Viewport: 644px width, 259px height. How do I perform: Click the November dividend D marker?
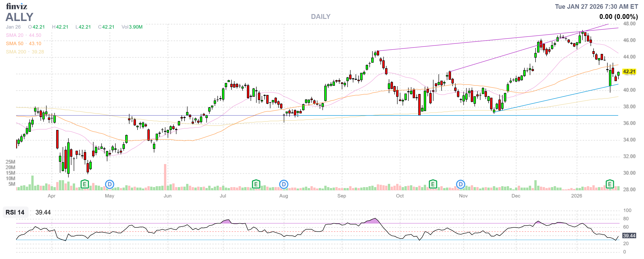pyautogui.click(x=460, y=184)
